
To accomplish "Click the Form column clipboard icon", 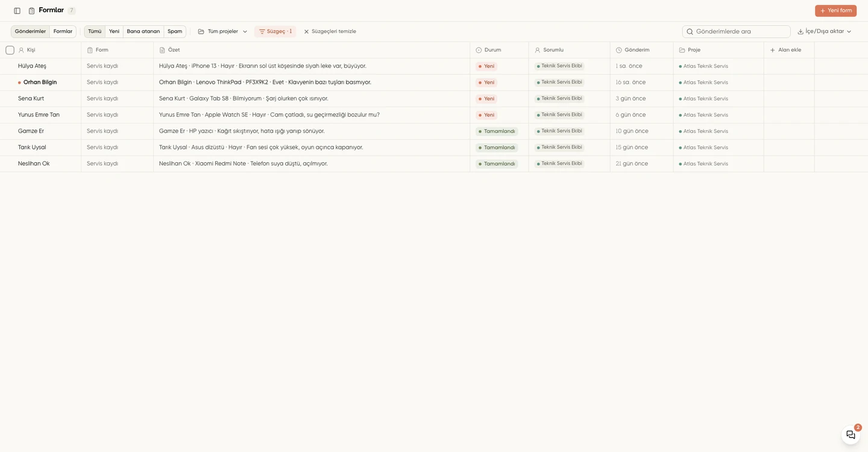I will pyautogui.click(x=90, y=50).
